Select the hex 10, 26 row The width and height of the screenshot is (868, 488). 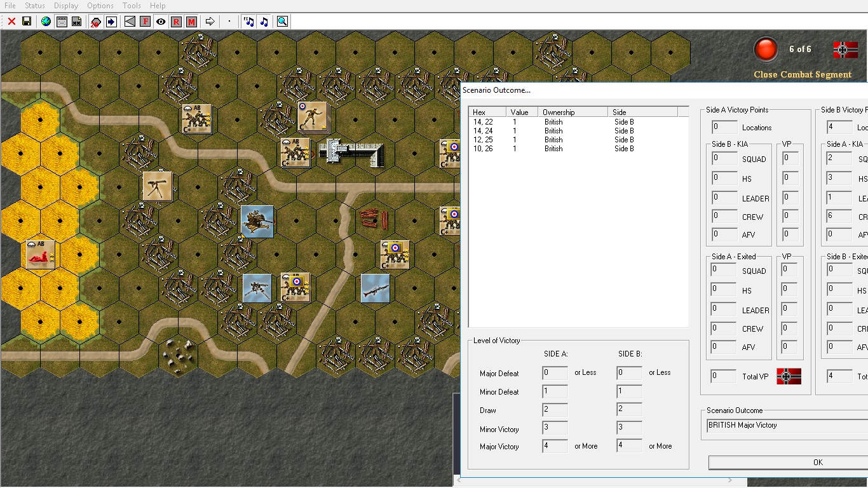click(x=578, y=149)
